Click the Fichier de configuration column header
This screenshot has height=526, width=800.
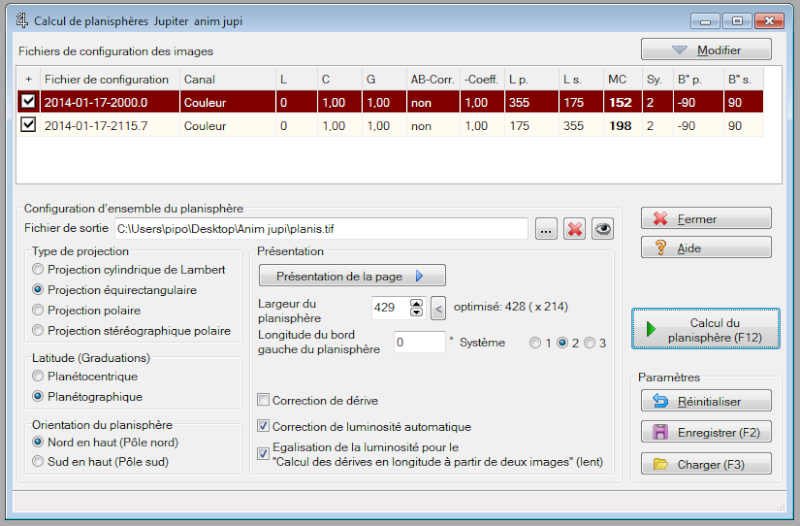tap(110, 79)
